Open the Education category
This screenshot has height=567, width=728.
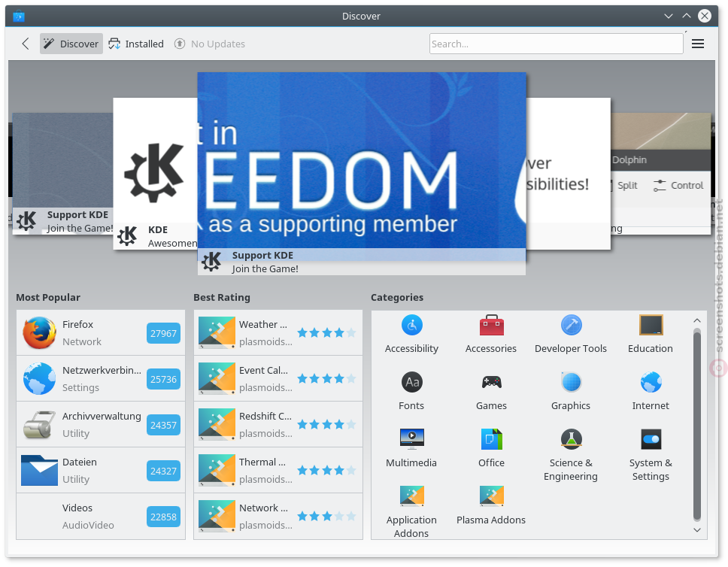click(x=651, y=335)
